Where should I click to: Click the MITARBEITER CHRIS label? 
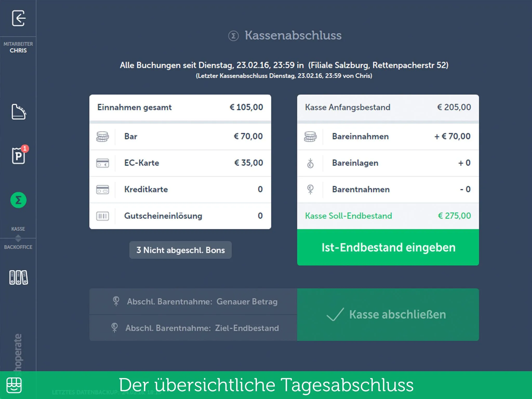pos(18,47)
